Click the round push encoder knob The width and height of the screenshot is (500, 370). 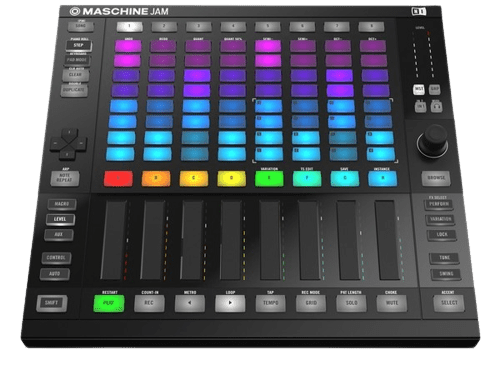[433, 140]
